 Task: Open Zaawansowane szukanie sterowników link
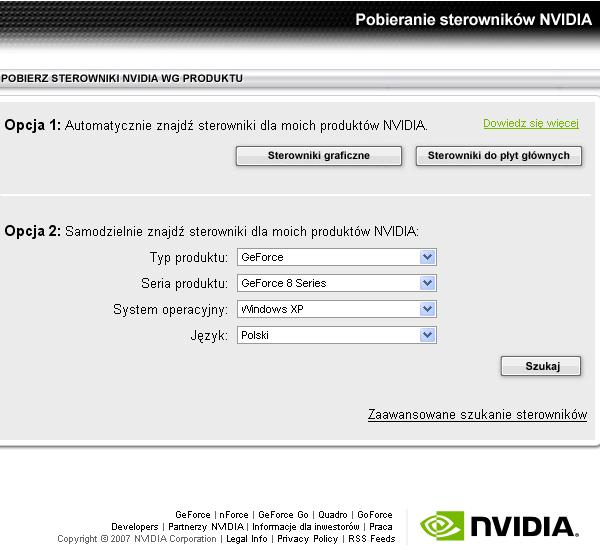pos(477,415)
